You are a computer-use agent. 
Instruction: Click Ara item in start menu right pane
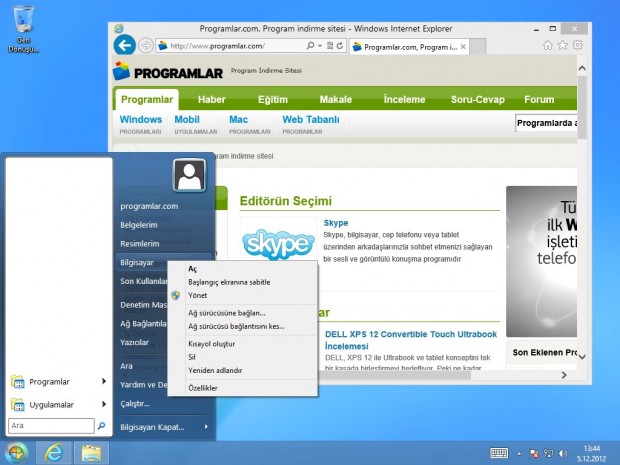coord(127,366)
